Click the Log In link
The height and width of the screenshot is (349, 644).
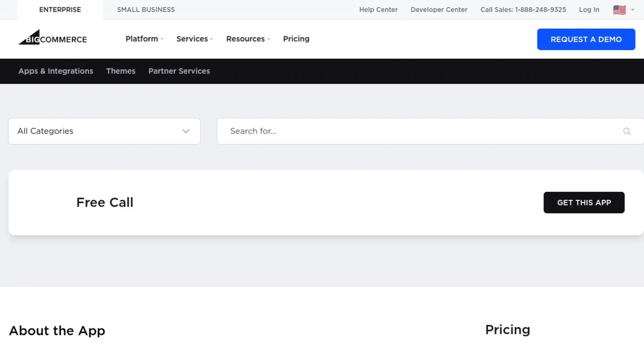click(x=589, y=10)
